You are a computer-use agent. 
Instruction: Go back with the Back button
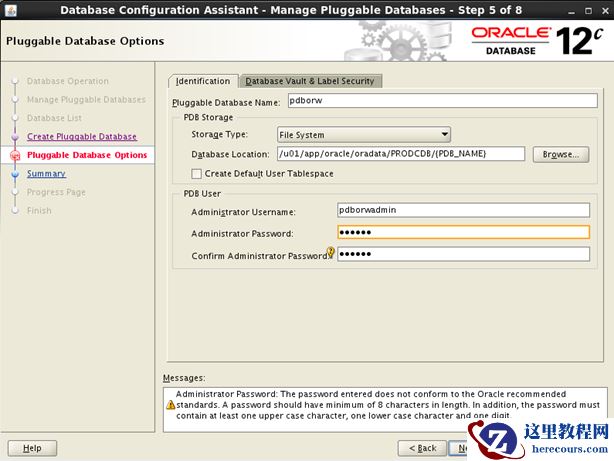pos(421,448)
